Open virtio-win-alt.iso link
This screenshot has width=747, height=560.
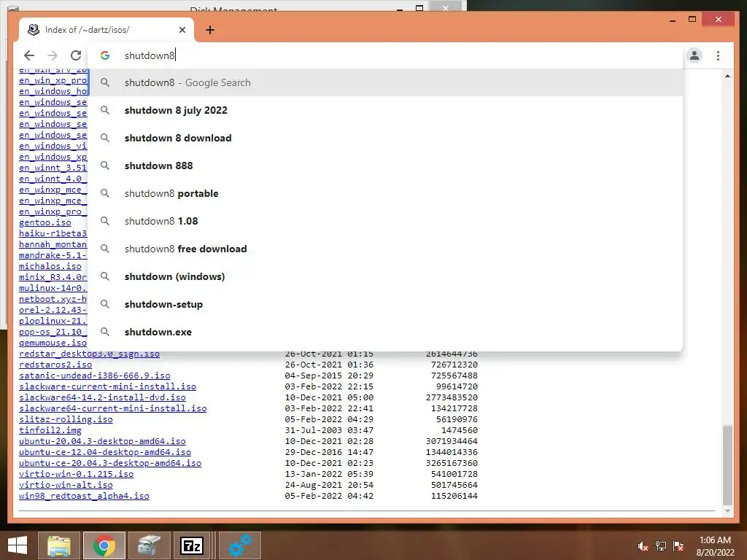click(x=66, y=485)
